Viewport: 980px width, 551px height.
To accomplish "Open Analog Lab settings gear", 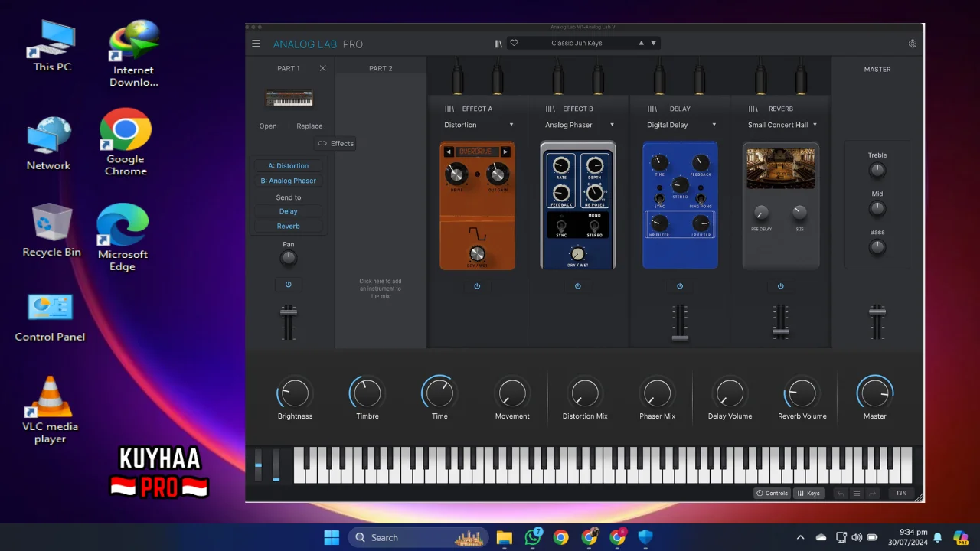I will 913,44.
